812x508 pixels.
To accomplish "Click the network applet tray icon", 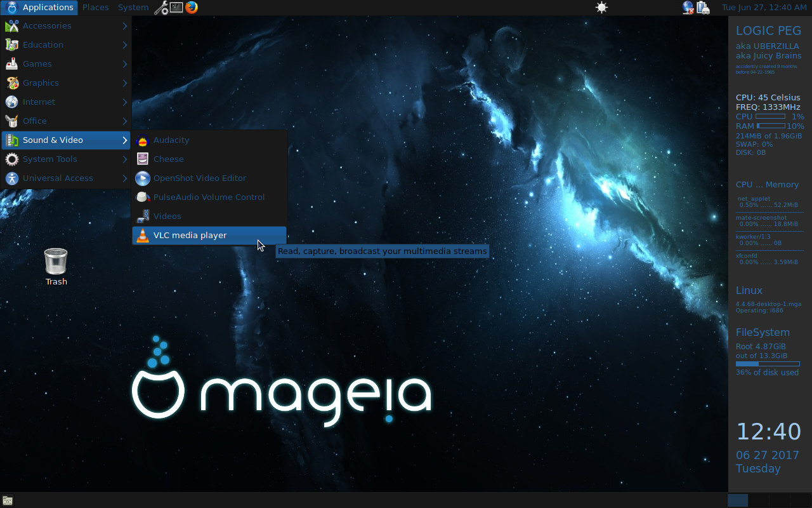I will (x=688, y=8).
